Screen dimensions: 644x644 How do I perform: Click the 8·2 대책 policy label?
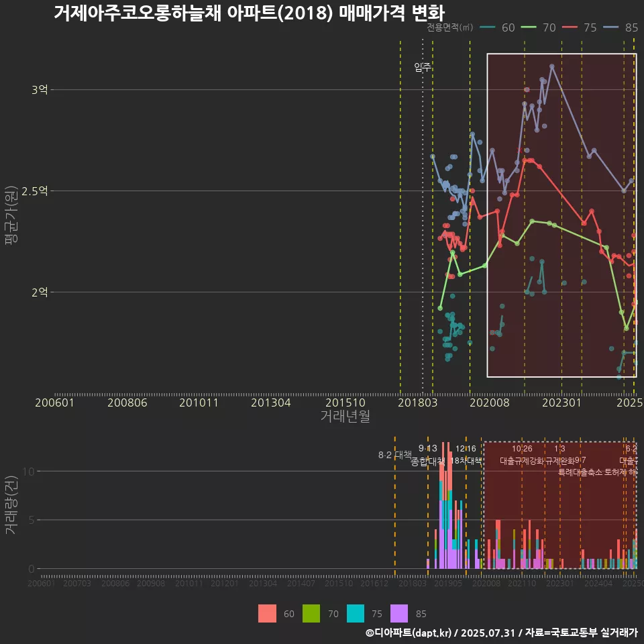(394, 455)
